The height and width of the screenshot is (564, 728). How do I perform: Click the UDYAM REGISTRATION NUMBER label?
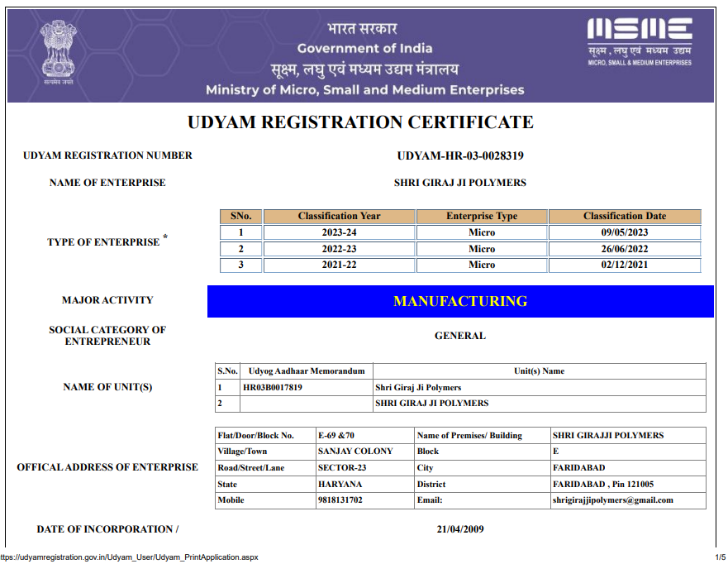pos(107,155)
